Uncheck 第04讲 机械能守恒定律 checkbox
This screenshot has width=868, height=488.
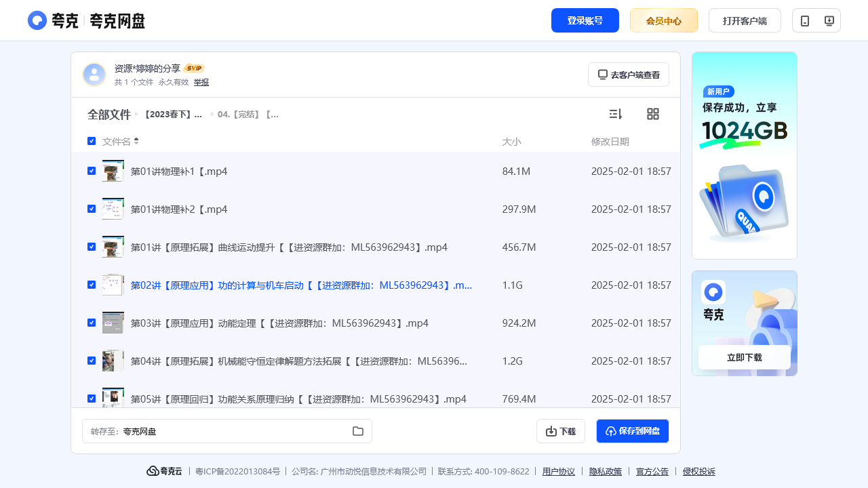click(92, 361)
